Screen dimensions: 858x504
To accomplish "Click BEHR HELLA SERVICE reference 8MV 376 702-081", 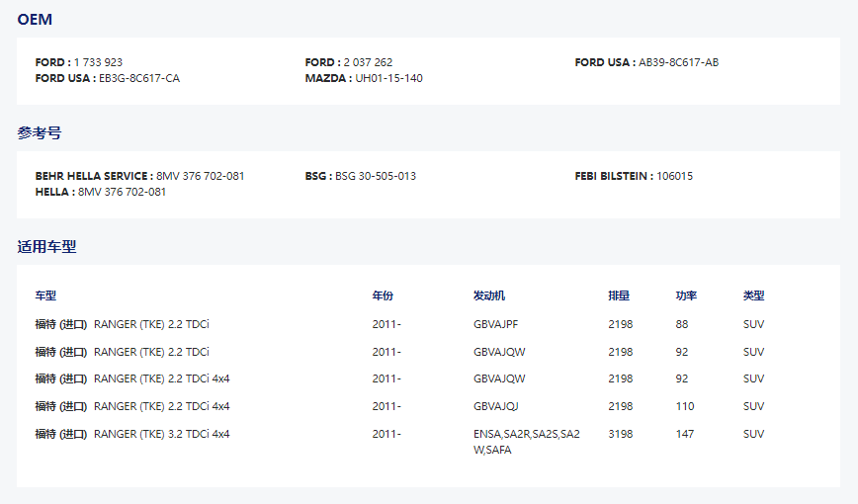I will (x=200, y=176).
